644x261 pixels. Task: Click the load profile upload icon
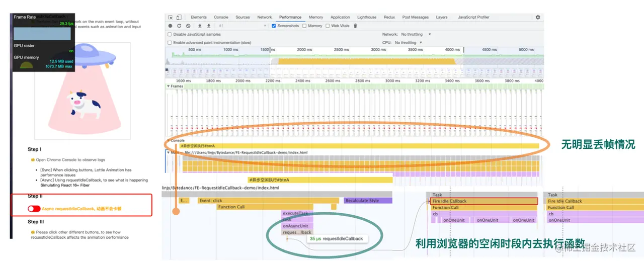click(200, 26)
